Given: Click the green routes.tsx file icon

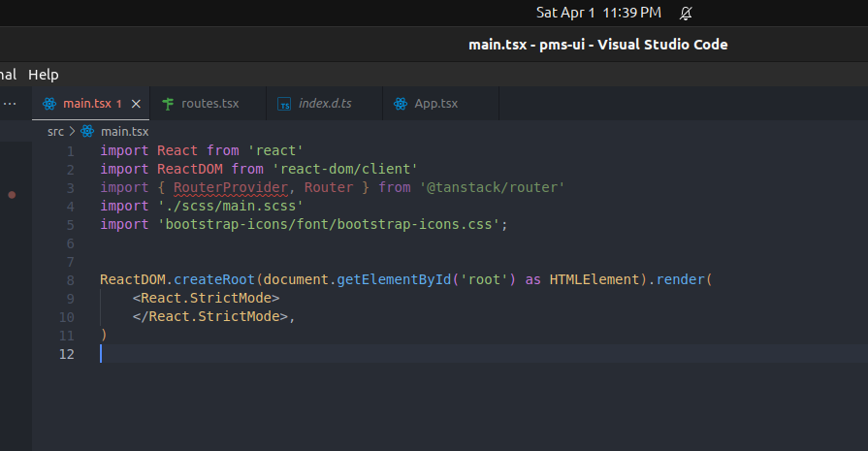Looking at the screenshot, I should coord(168,104).
